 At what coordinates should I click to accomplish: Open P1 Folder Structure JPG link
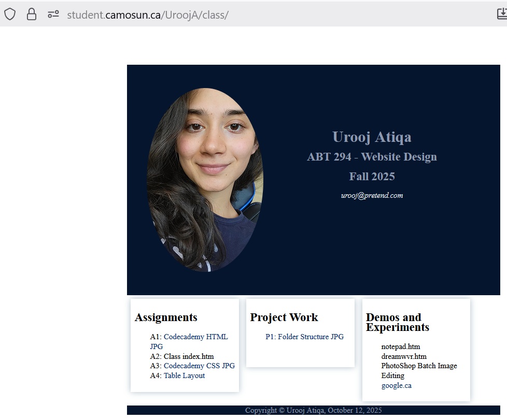click(x=304, y=337)
